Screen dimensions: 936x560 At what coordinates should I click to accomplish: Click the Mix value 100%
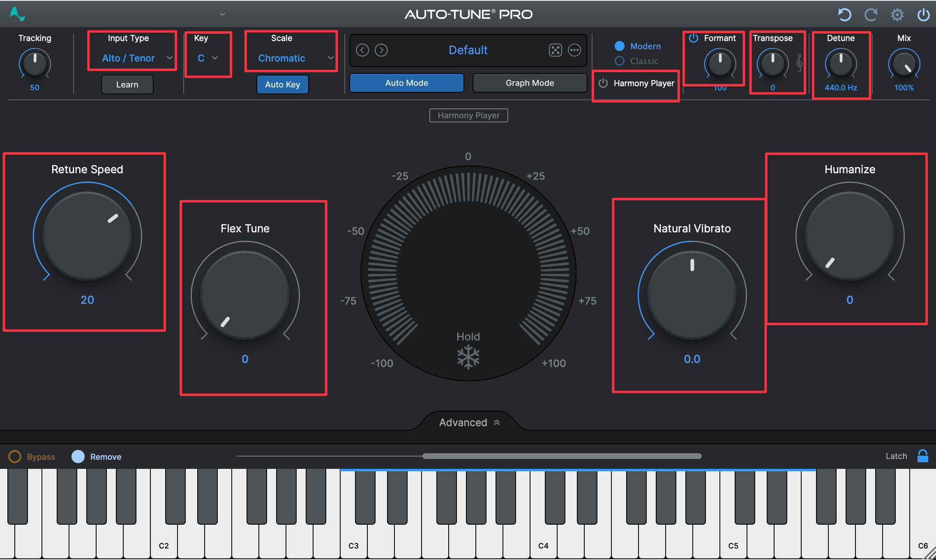[904, 87]
